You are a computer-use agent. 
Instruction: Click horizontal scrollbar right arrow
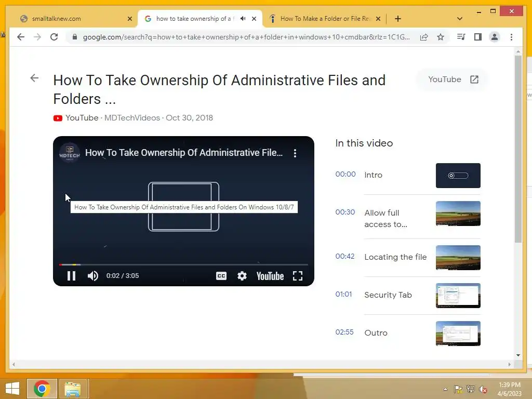(x=509, y=364)
